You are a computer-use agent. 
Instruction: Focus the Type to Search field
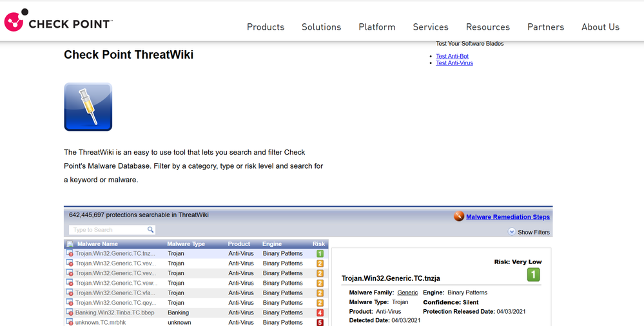click(112, 230)
